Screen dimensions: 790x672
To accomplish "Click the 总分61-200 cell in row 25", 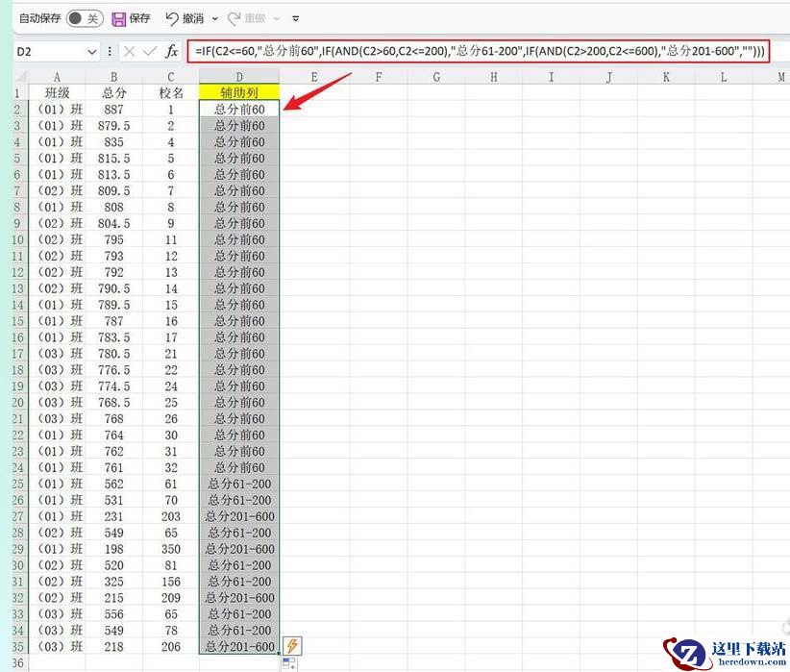I will point(239,484).
